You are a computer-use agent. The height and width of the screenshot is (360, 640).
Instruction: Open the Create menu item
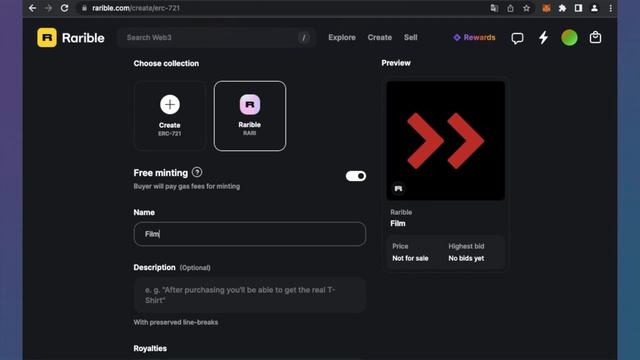pyautogui.click(x=380, y=38)
